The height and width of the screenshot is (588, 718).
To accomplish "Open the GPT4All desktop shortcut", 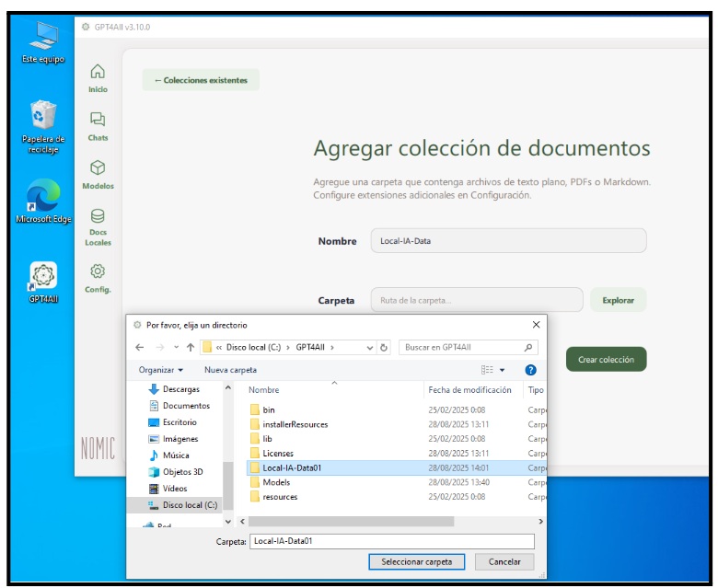I will (x=43, y=277).
